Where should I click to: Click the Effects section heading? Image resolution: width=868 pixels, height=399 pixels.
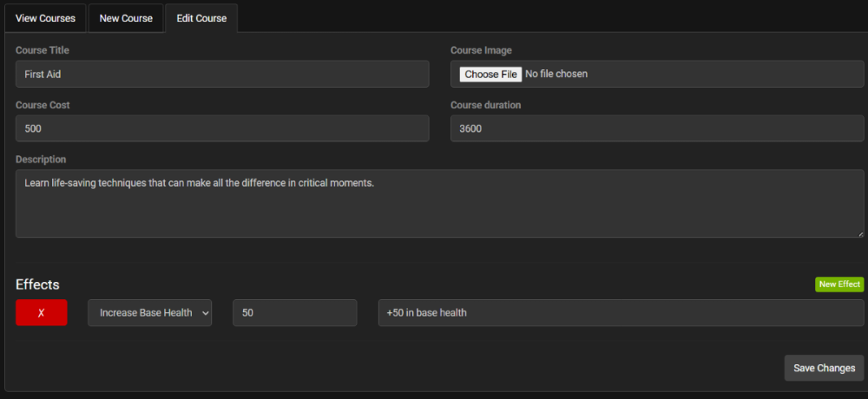point(37,285)
